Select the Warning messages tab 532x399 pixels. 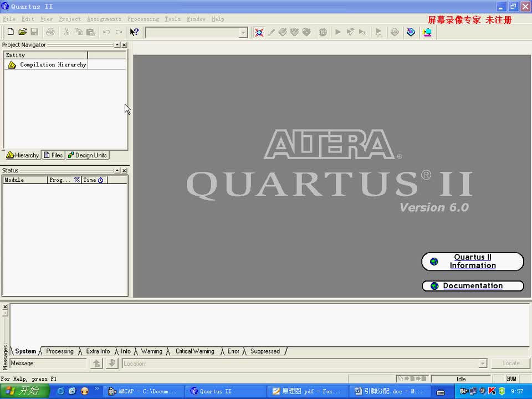[152, 351]
